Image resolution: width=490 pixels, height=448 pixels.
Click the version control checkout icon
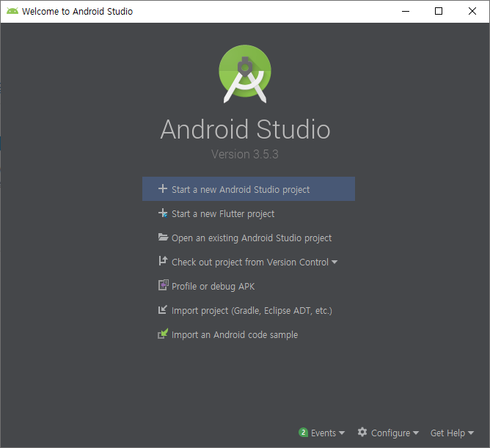click(x=163, y=261)
